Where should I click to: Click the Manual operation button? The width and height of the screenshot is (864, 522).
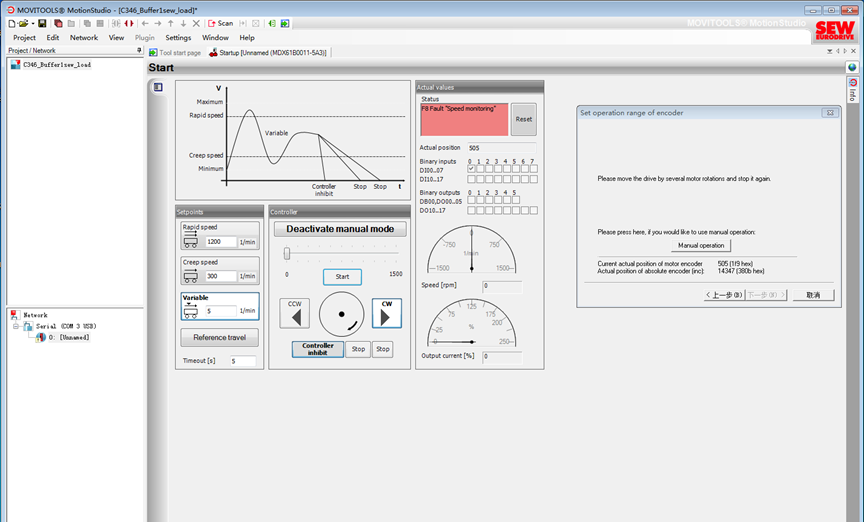pos(701,245)
